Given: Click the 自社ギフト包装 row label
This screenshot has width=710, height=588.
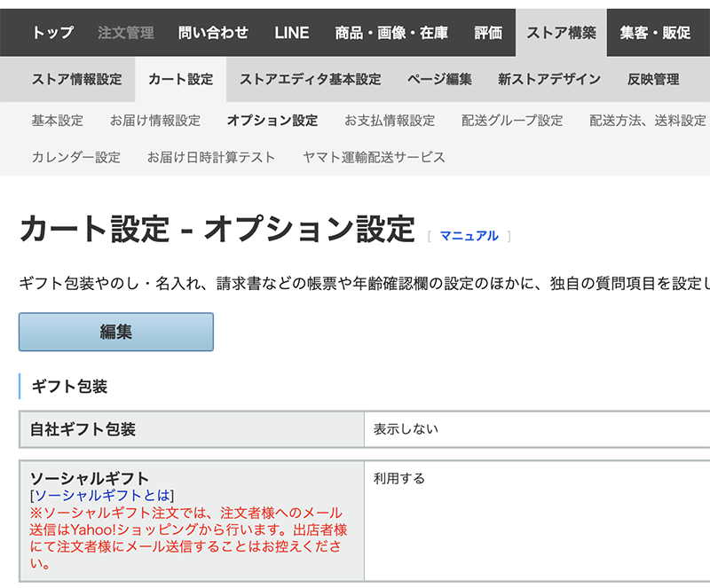Looking at the screenshot, I should point(83,429).
